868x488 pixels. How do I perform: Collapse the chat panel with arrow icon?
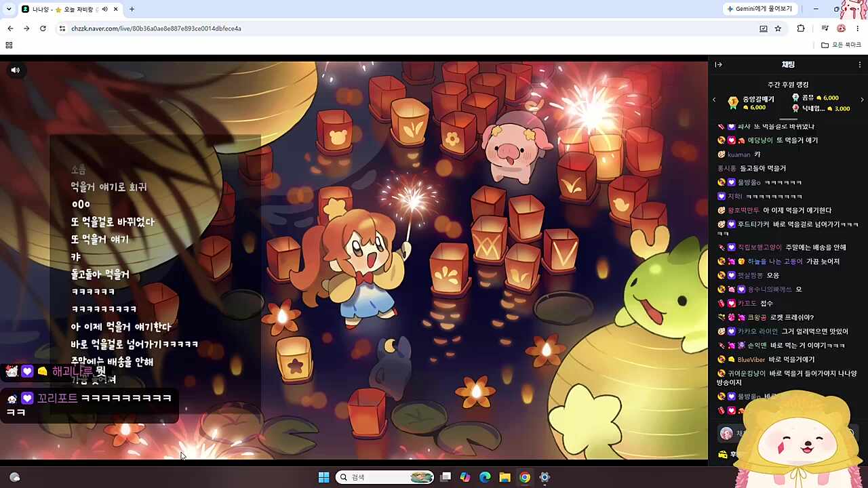[x=719, y=65]
